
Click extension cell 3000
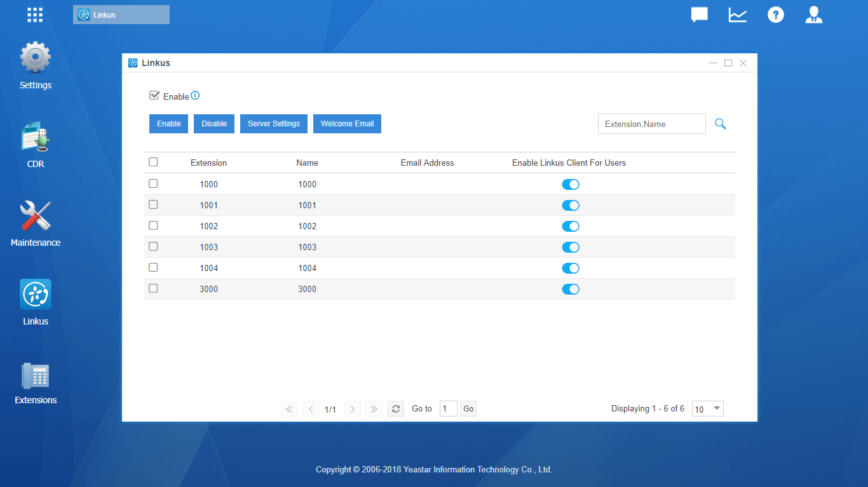[x=208, y=289]
